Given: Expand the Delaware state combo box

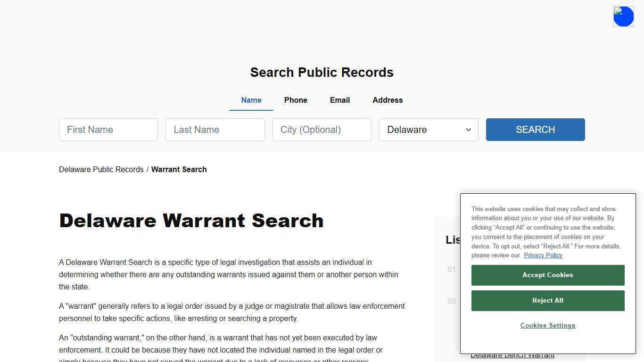Looking at the screenshot, I should (428, 130).
